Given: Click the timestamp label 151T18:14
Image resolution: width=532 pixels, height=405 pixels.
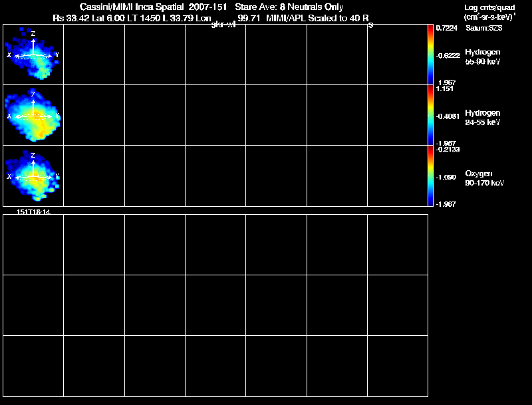Looking at the screenshot, I should pyautogui.click(x=34, y=212).
